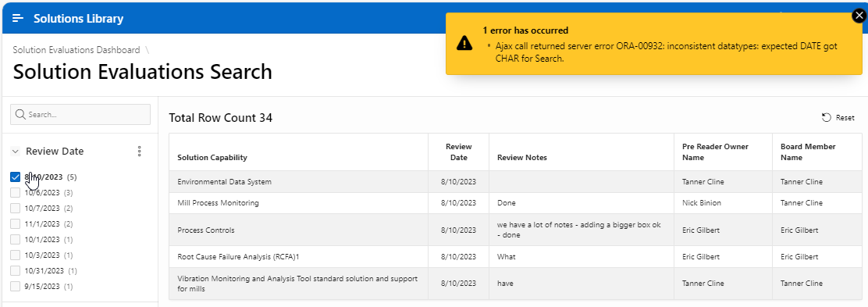Uncheck the 8/10/2023 review date filter
This screenshot has width=868, height=307.
tap(16, 177)
